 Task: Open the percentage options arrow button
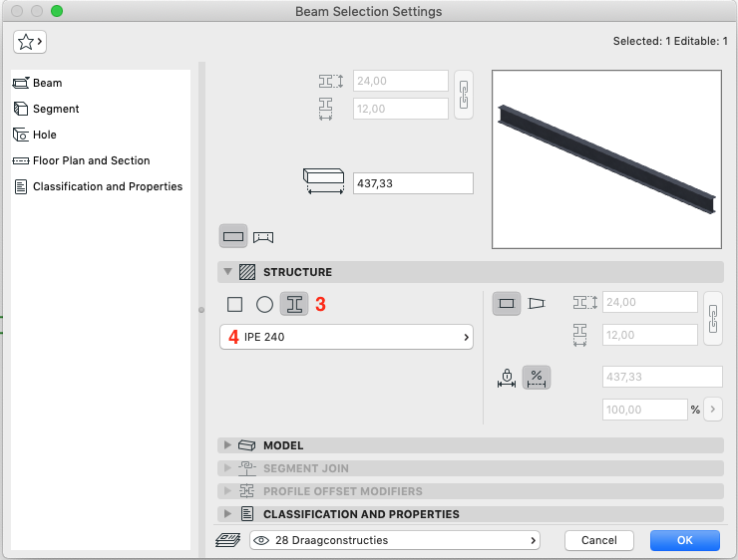coord(713,410)
